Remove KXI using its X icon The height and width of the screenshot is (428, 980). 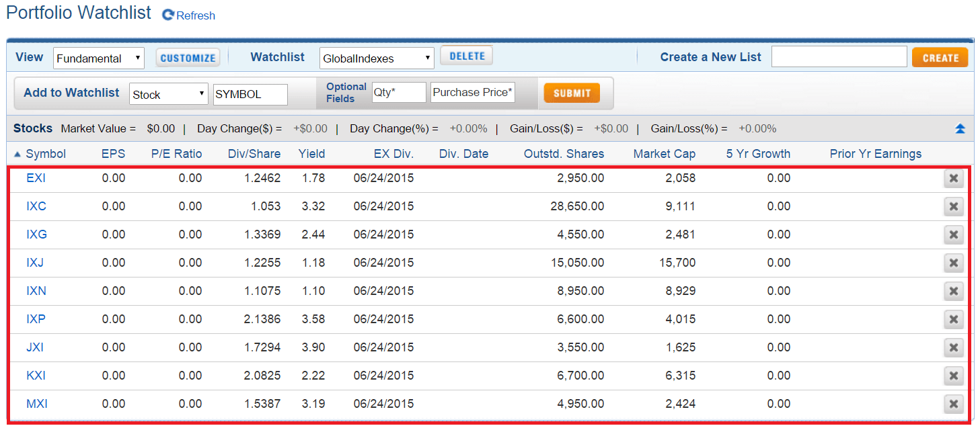point(953,376)
